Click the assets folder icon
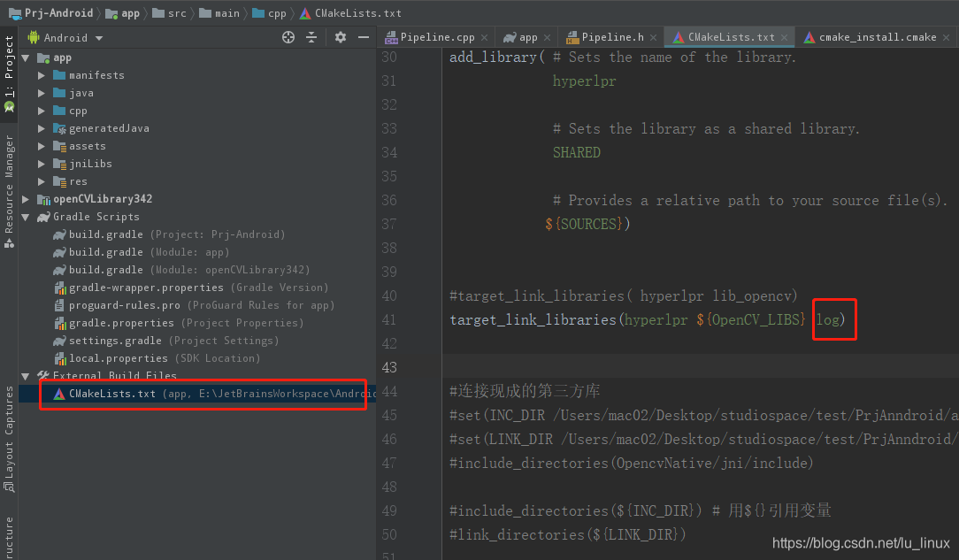Image resolution: width=959 pixels, height=560 pixels. click(x=59, y=146)
